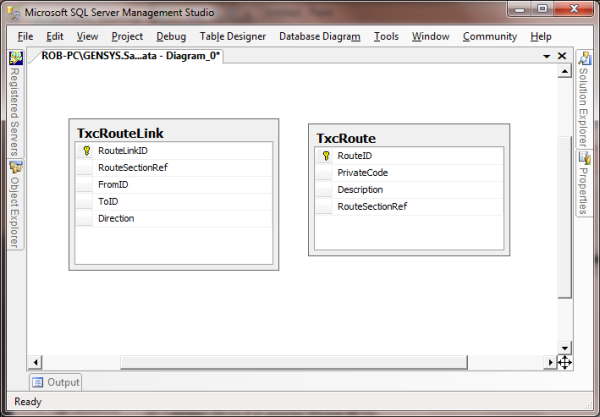Click the horizontal scrollbar right arrow
600x417 pixels.
point(550,362)
